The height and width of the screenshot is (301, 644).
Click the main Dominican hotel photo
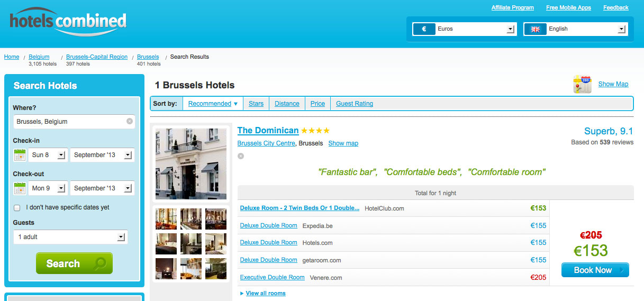(x=191, y=163)
